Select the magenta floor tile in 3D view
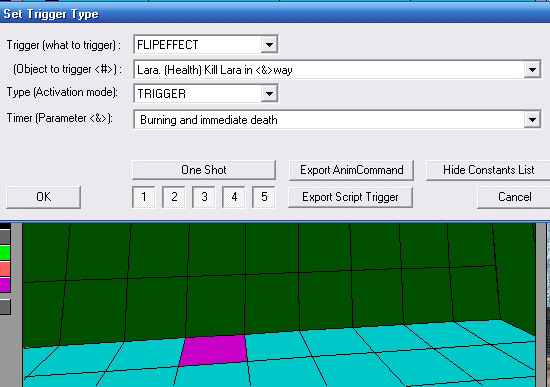 coord(213,350)
